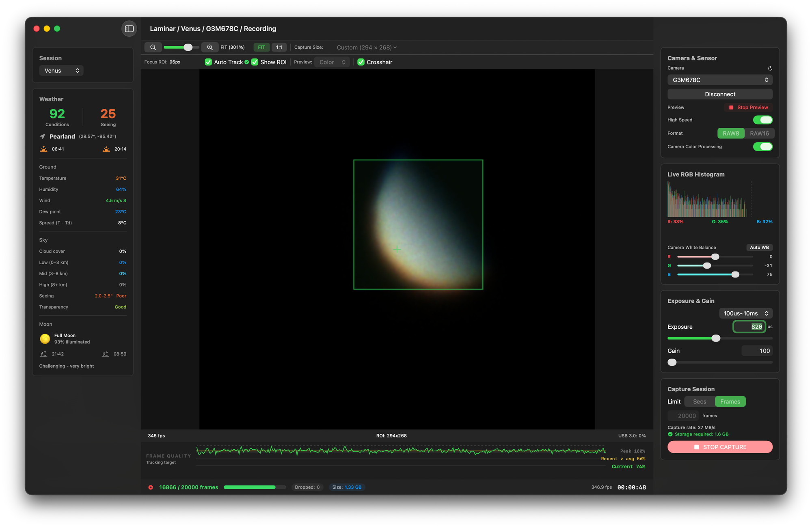Click the '00:00:48' elapsed timer
This screenshot has height=528, width=812.
631,487
